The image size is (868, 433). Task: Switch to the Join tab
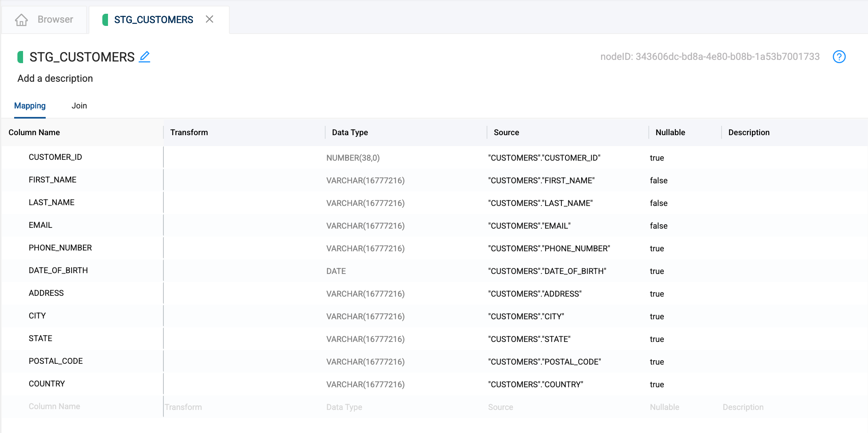pos(79,106)
